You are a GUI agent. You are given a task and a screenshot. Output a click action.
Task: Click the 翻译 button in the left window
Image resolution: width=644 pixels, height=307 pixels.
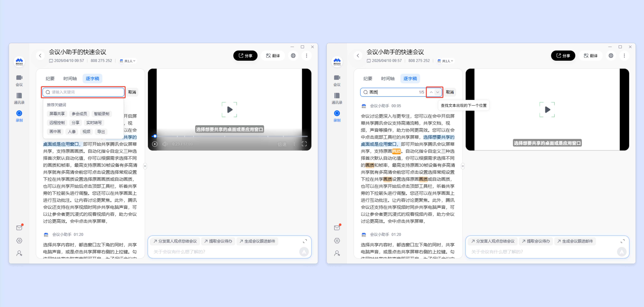[x=273, y=56]
